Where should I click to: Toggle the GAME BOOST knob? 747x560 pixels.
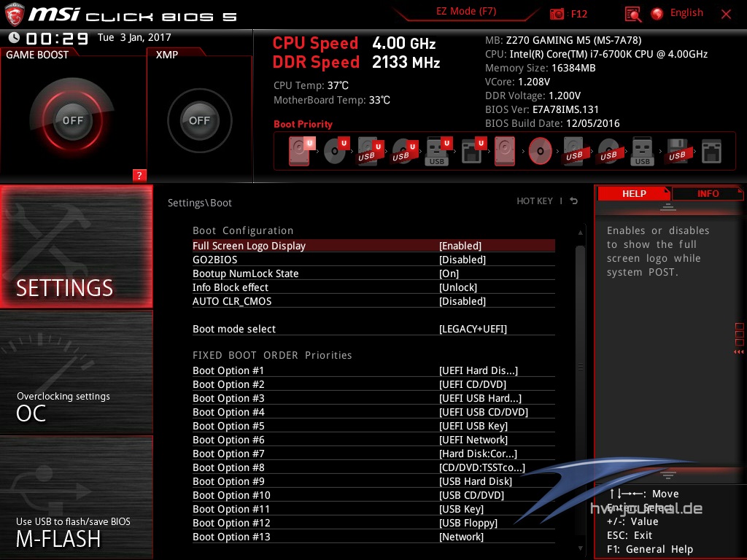click(x=72, y=120)
